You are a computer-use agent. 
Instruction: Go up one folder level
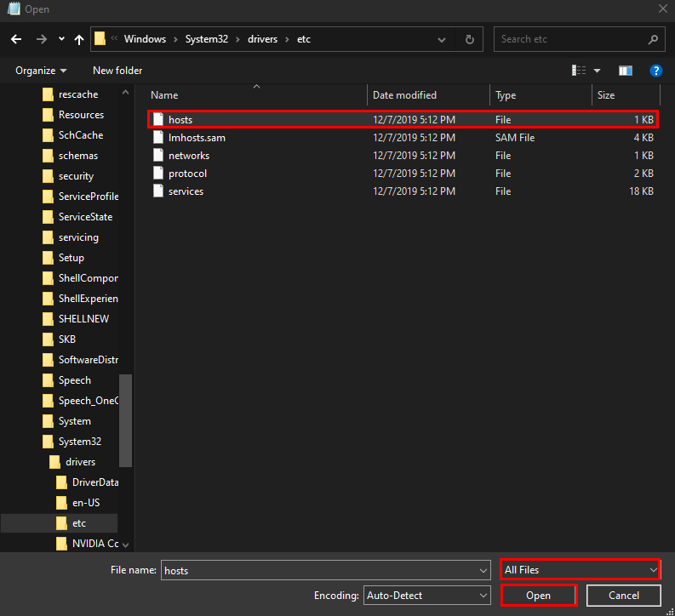click(x=79, y=40)
